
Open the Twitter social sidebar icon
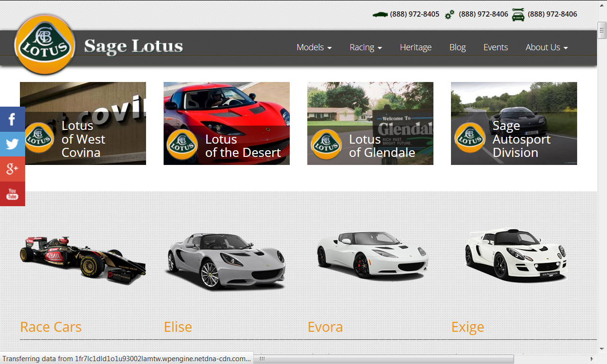(x=12, y=144)
